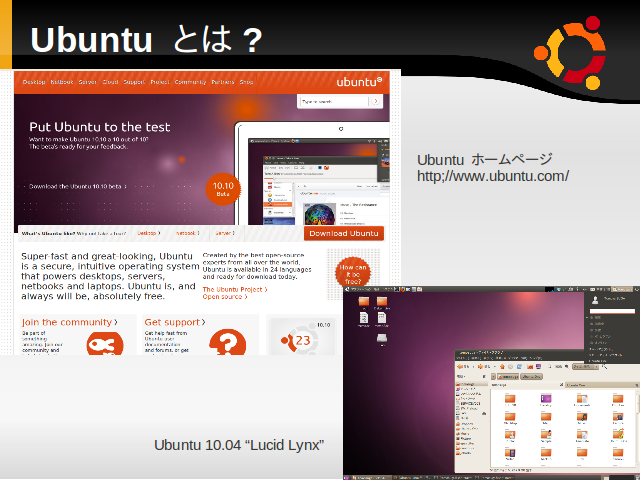Image resolution: width=640 pixels, height=480 pixels.
Task: Click the 'How can it be free?' round badge
Action: [353, 273]
